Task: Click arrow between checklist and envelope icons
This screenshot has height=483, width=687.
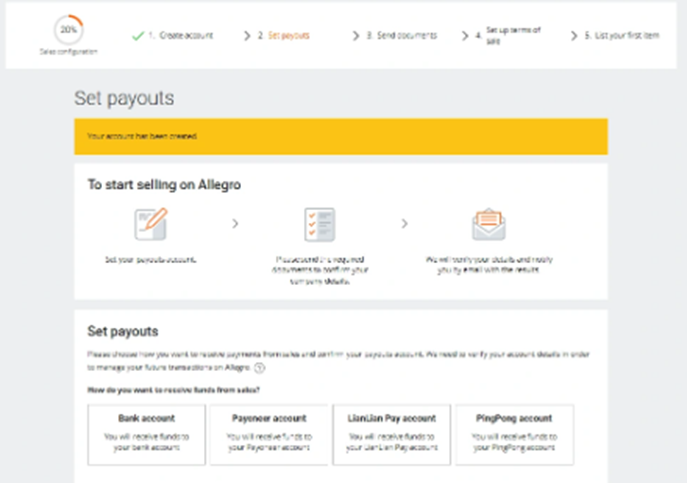Action: (x=404, y=224)
